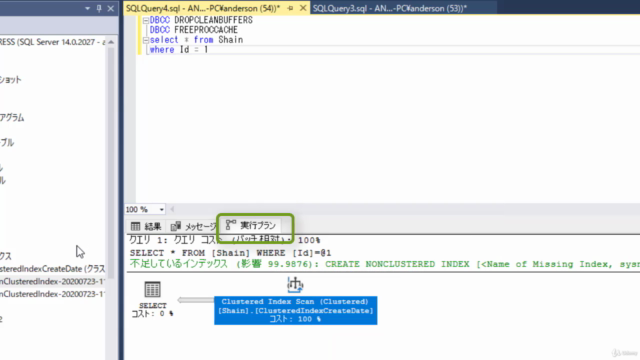This screenshot has height=360, width=640.
Task: Click Clustered Index Scan (Clustered) node label
Action: (x=295, y=302)
